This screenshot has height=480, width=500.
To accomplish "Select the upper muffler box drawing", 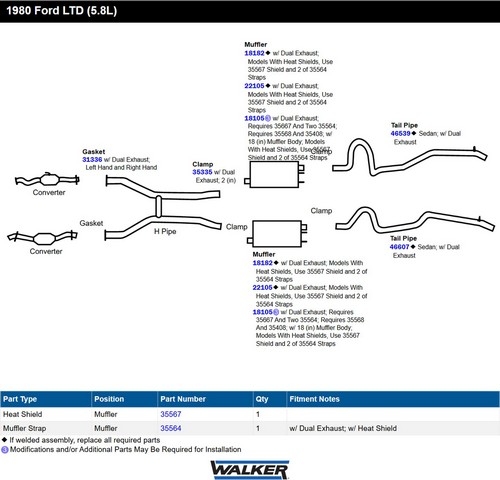I will [x=274, y=175].
